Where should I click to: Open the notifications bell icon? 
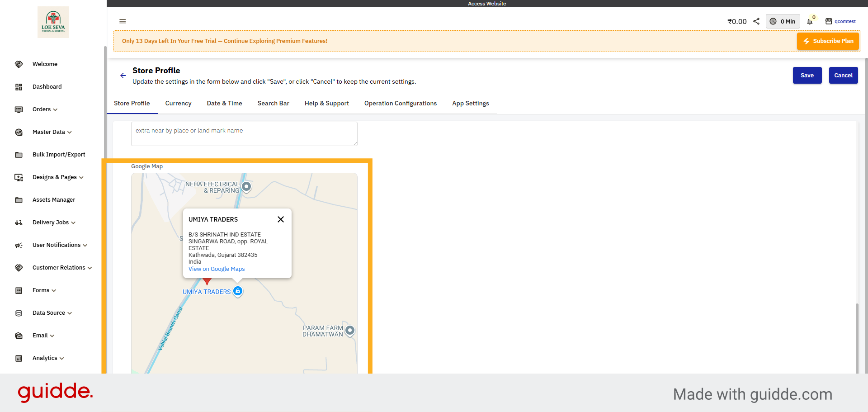tap(810, 21)
